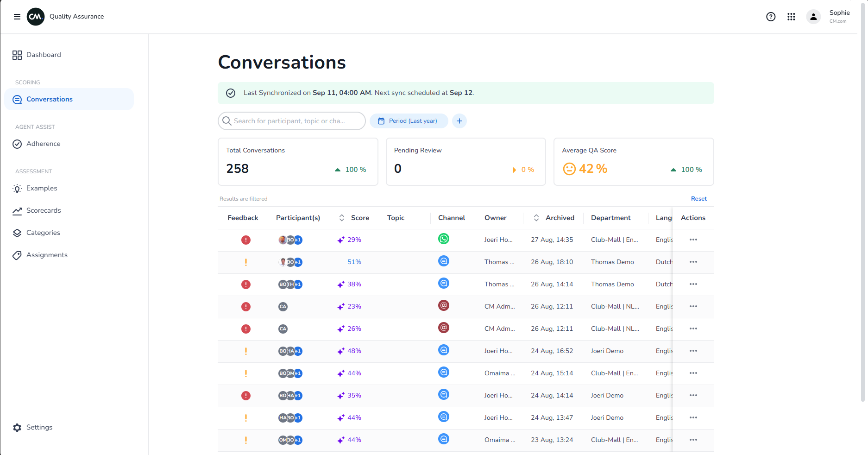Screen dimensions: 868x455
Task: Click 'Joeri Demo' in 24 Aug, 14:14 row
Action: tap(607, 395)
